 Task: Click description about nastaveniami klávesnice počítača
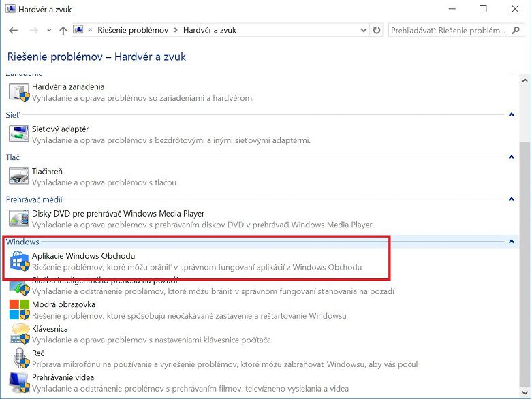(x=153, y=340)
